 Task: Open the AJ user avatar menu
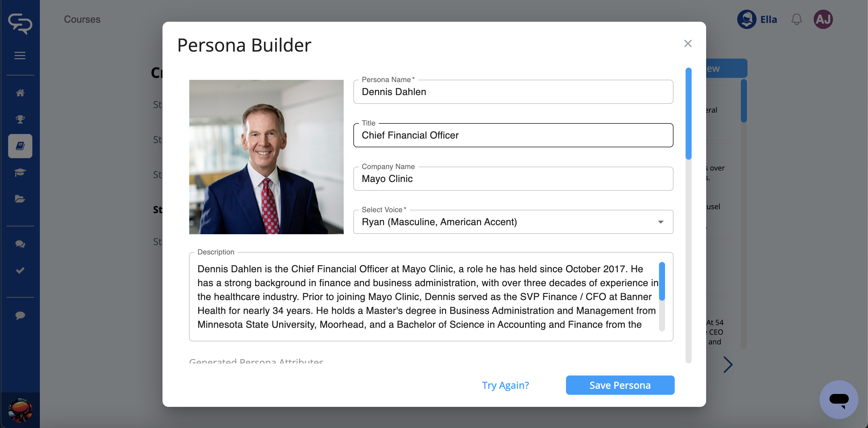point(823,20)
